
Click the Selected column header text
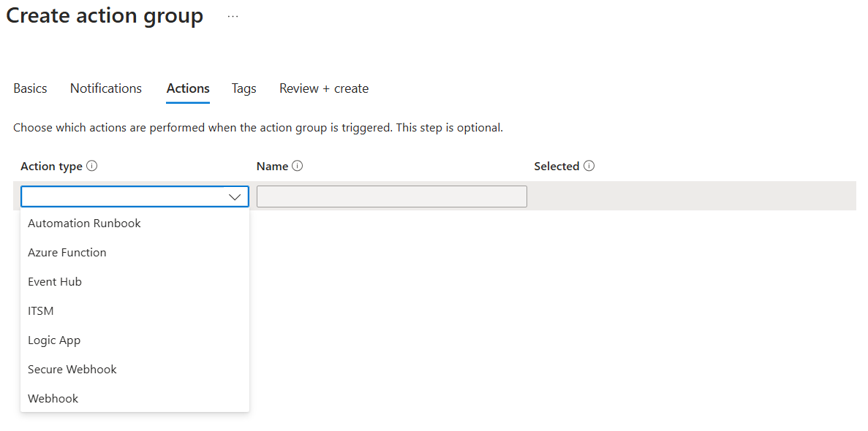click(556, 166)
